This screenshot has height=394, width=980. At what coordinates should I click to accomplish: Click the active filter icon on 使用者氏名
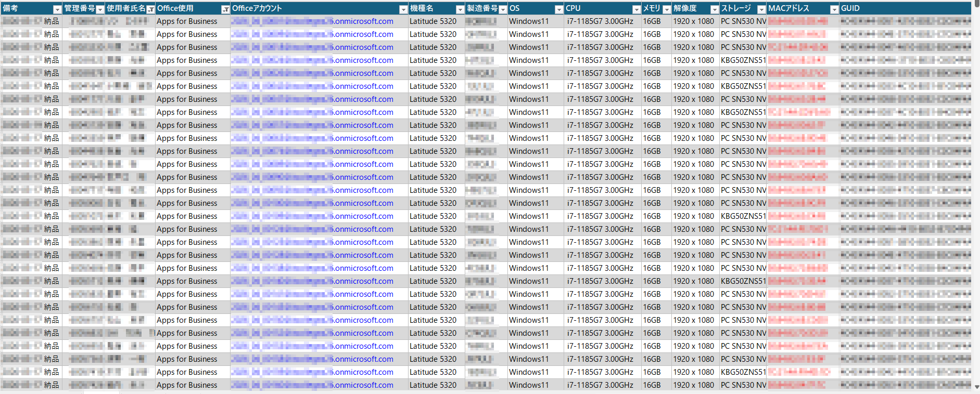[150, 9]
